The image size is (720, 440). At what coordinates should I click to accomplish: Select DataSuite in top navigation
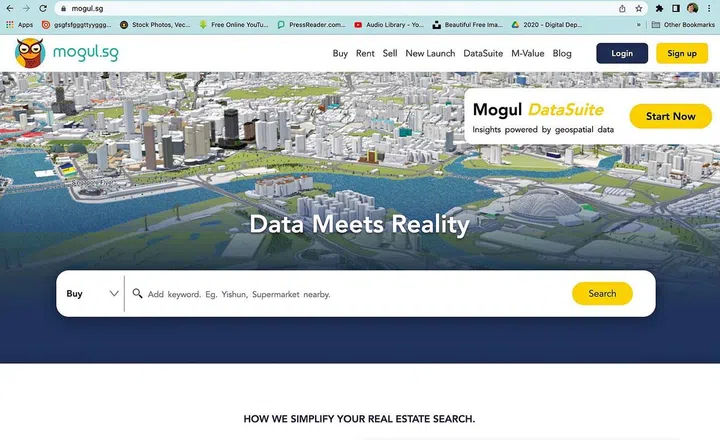tap(483, 54)
